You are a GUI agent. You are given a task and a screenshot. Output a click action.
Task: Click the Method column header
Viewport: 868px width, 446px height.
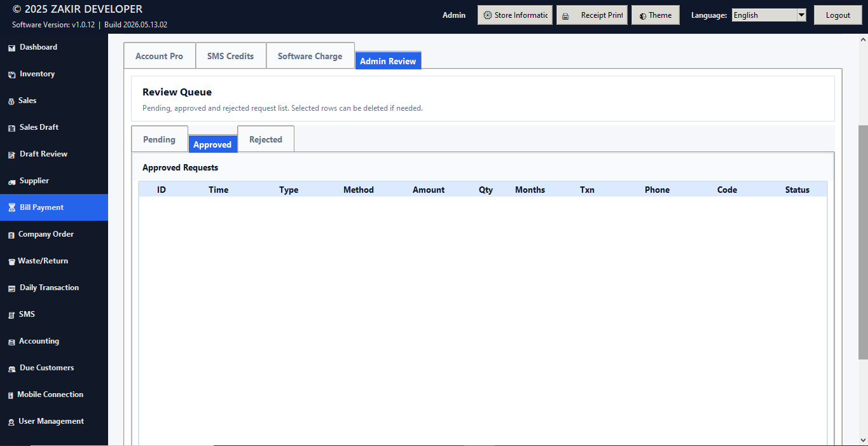[x=359, y=190]
